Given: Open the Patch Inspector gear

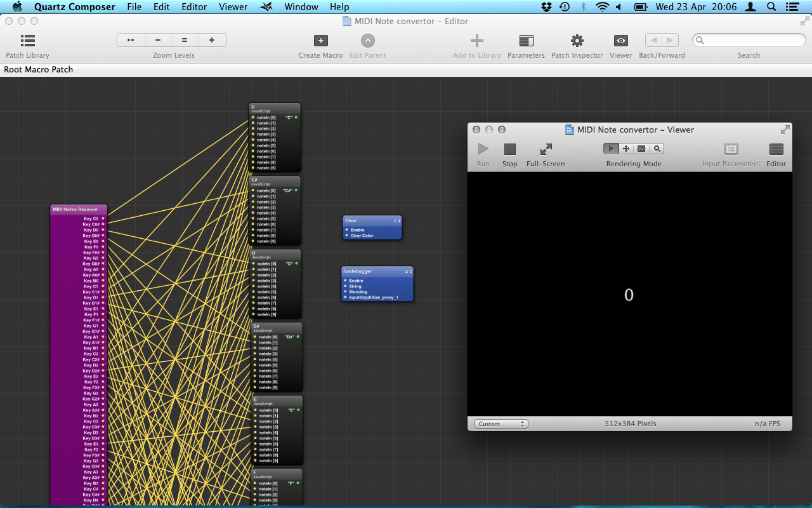Looking at the screenshot, I should click(577, 41).
